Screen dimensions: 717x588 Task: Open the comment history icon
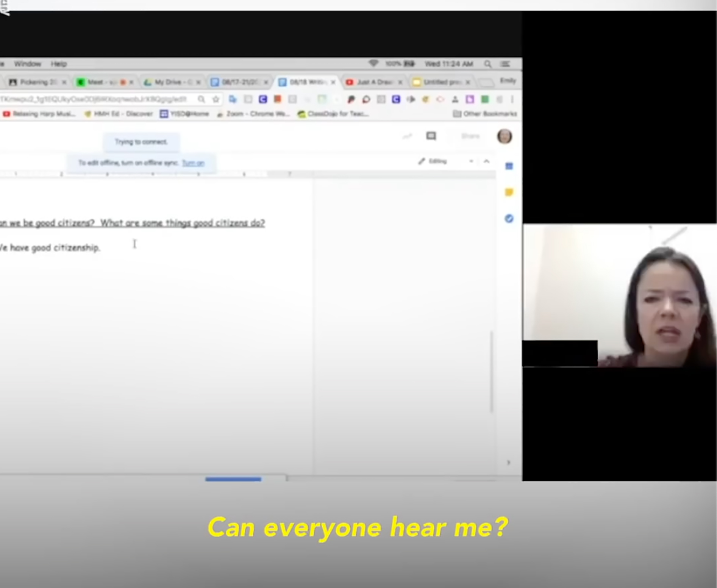431,136
